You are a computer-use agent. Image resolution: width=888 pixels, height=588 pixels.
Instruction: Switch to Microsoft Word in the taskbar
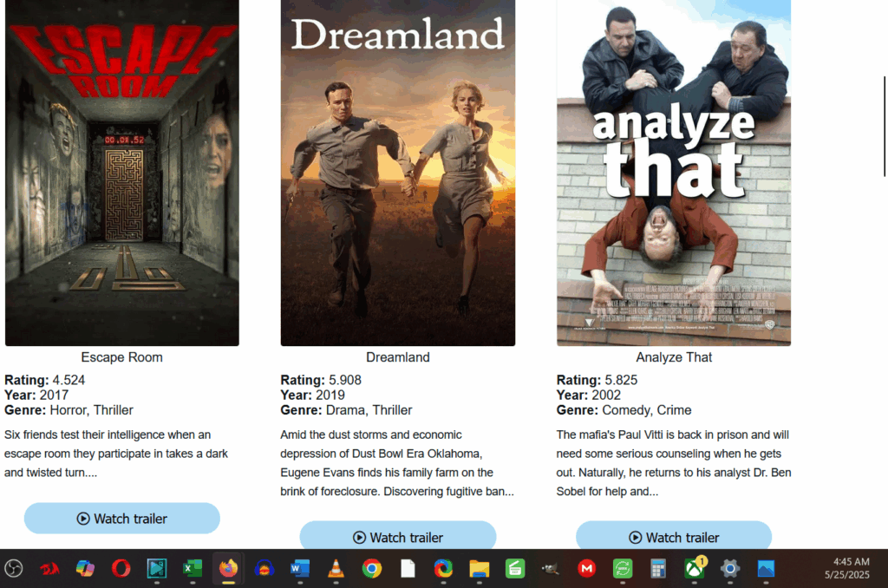click(x=300, y=568)
